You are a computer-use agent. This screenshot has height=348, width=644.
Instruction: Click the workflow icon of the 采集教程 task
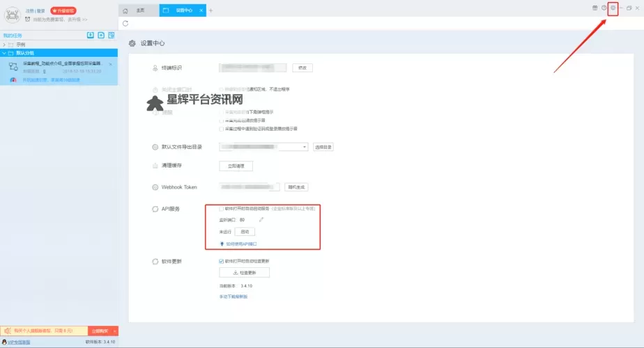coord(13,67)
